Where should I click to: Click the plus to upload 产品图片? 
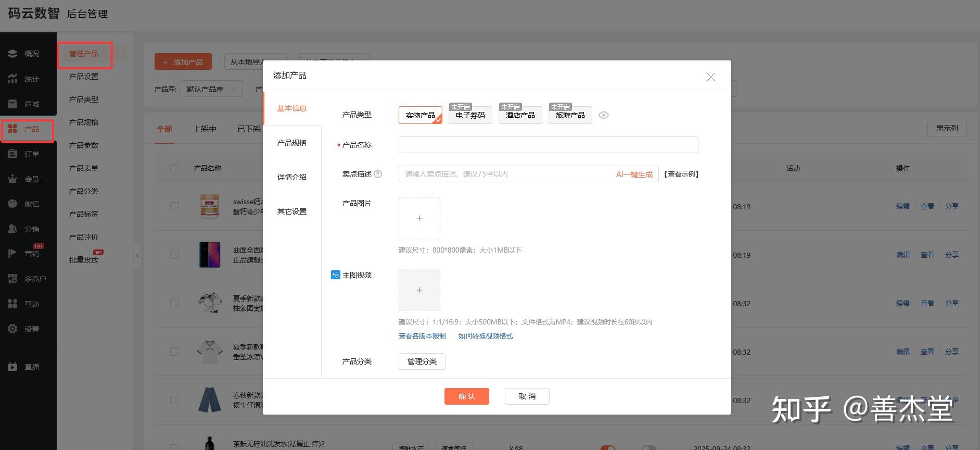[419, 218]
